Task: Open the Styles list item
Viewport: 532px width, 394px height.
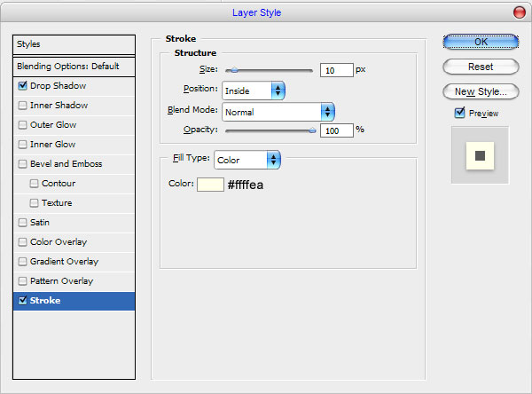Action: pos(74,44)
